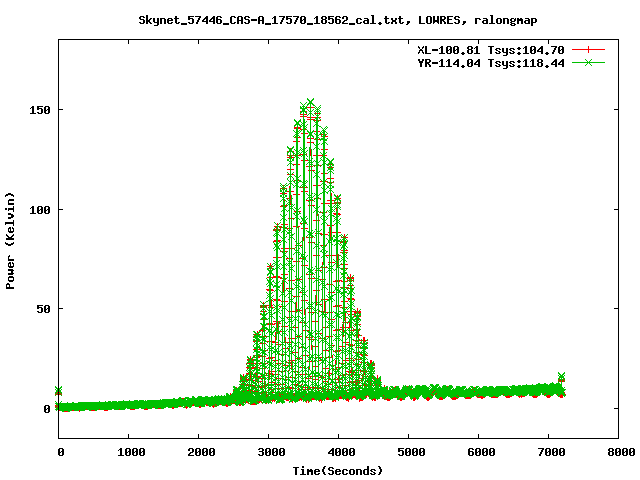Click the plot title 'Skynet_57446_CAS-A_17570_18562_cal.txt, LOWRES, ralongmap'

point(338,20)
